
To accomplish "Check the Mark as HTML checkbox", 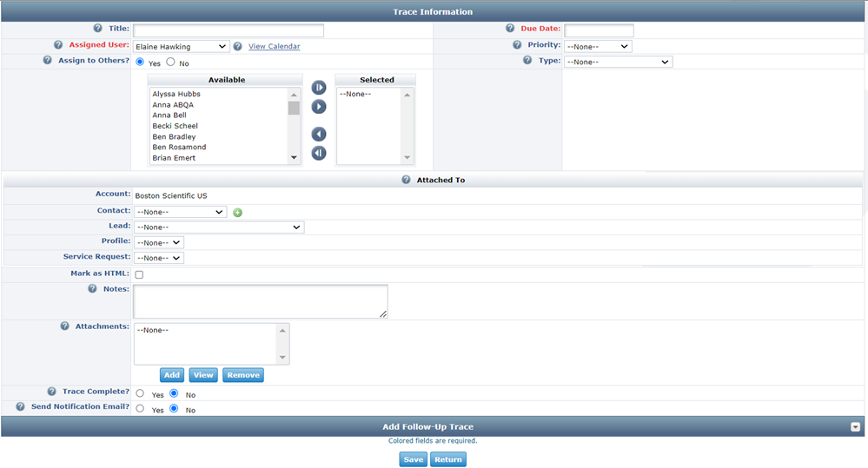I will (139, 274).
